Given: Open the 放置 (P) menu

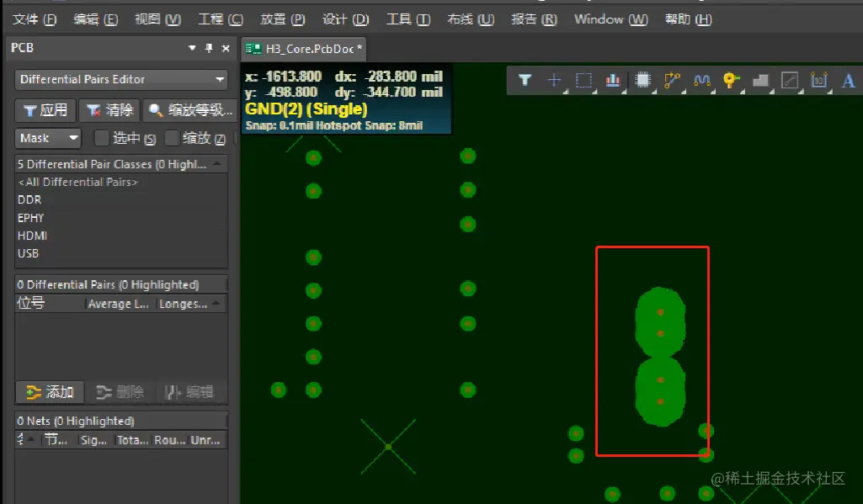Looking at the screenshot, I should click(x=282, y=20).
